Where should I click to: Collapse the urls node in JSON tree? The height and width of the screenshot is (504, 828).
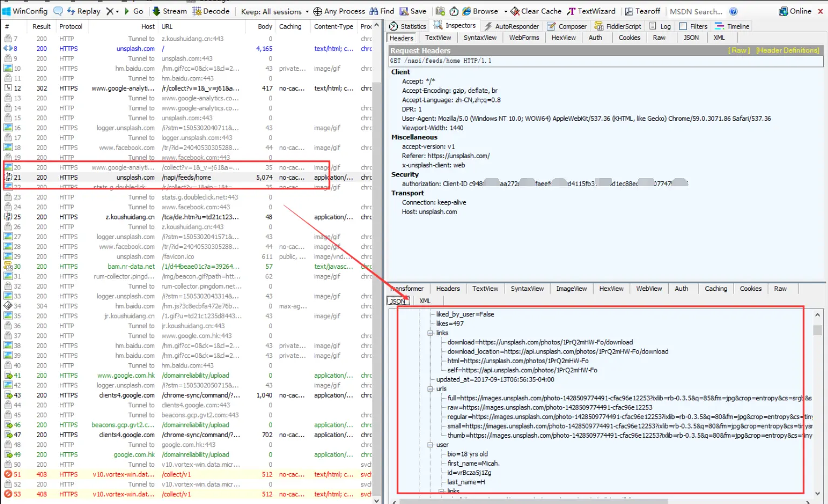click(430, 389)
